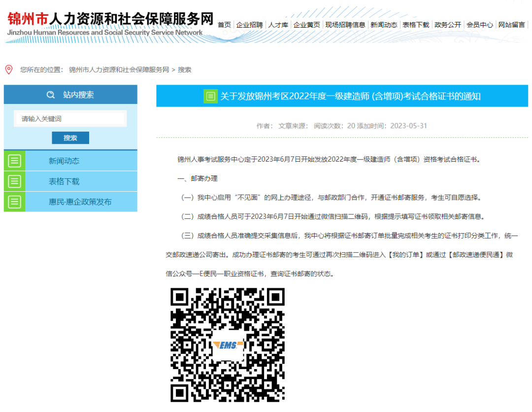Image resolution: width=532 pixels, height=412 pixels.
Task: Open the 网站留言 navigation item
Action: (512, 25)
